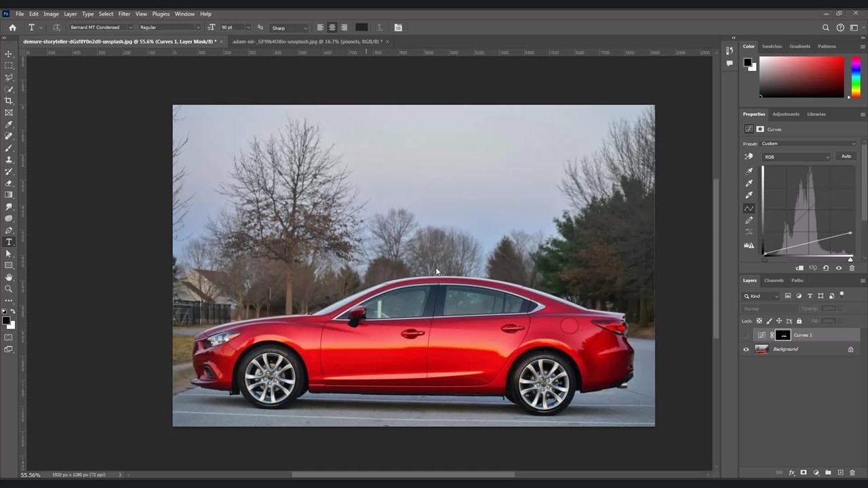The width and height of the screenshot is (868, 488).
Task: Open the Preset Custom dropdown
Action: click(x=808, y=144)
